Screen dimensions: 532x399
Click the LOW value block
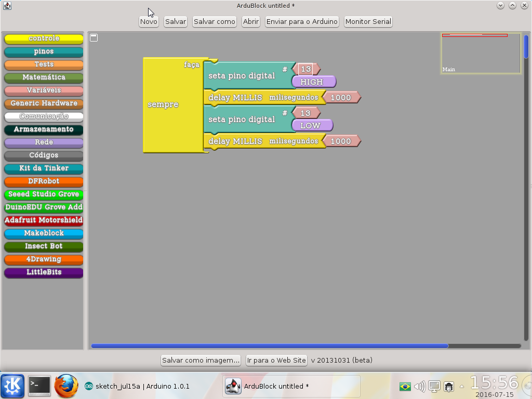pos(312,126)
